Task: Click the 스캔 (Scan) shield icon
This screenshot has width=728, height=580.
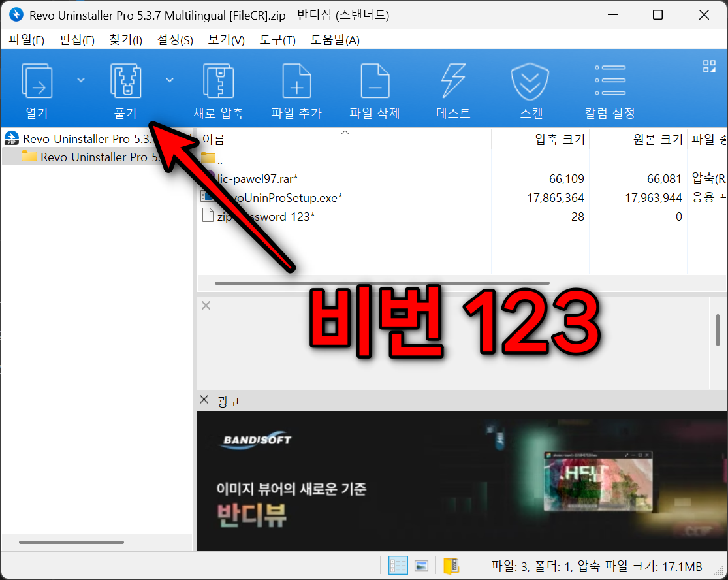Action: tap(530, 82)
